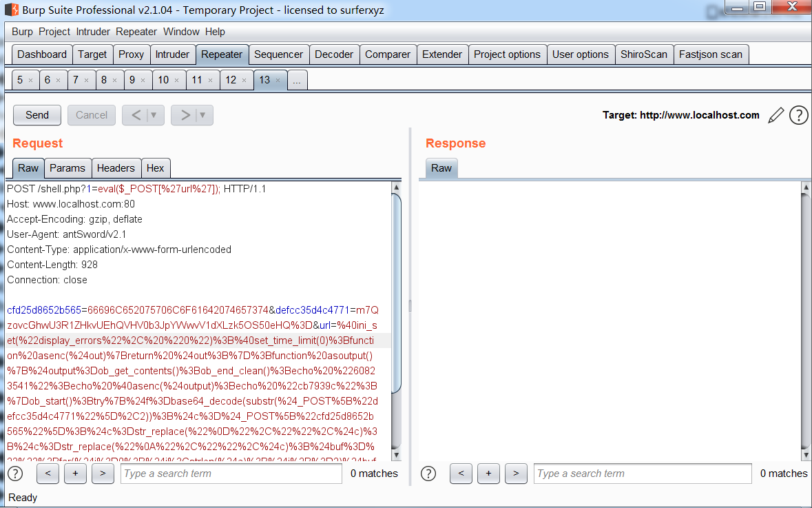Click request scrollbar down arrow
This screenshot has width=812, height=508.
(396, 455)
